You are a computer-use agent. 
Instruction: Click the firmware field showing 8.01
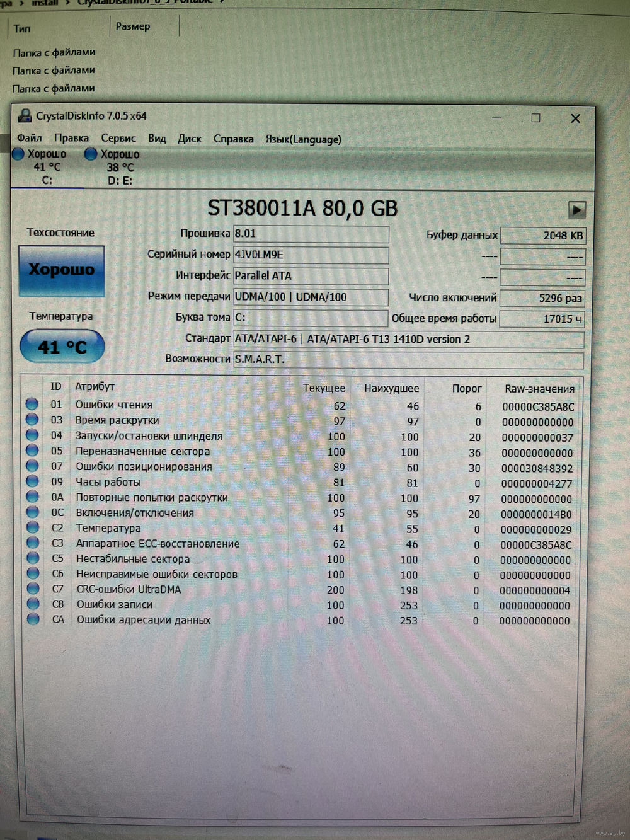pyautogui.click(x=311, y=234)
